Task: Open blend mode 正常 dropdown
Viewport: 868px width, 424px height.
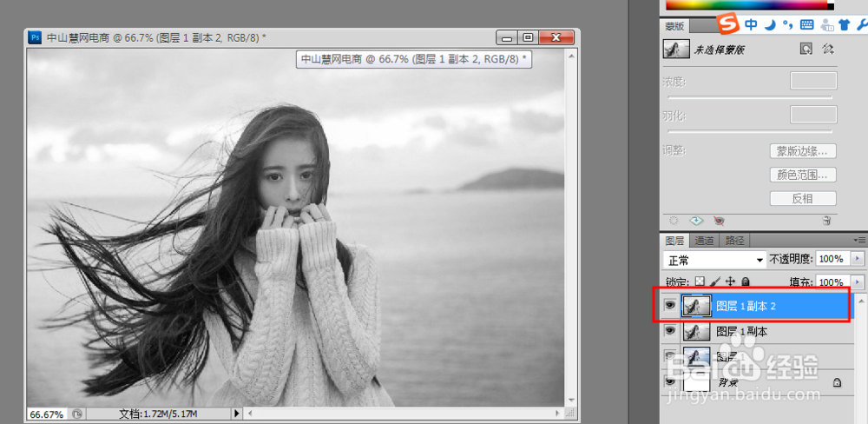Action: [x=714, y=260]
